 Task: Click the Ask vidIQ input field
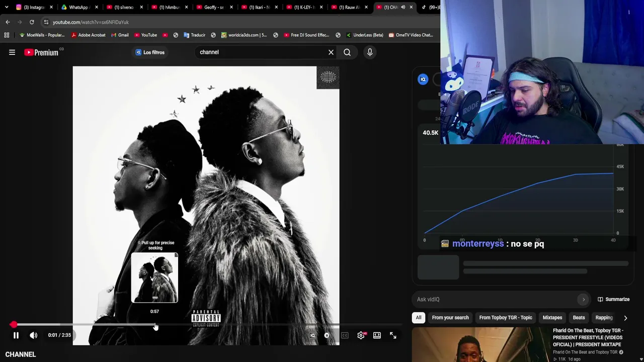496,300
